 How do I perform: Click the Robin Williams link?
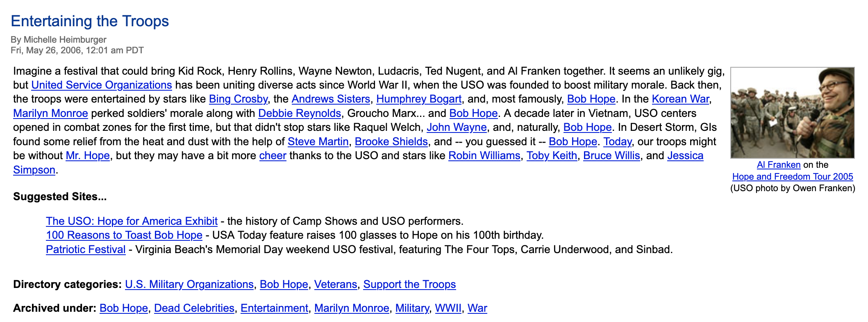(484, 155)
